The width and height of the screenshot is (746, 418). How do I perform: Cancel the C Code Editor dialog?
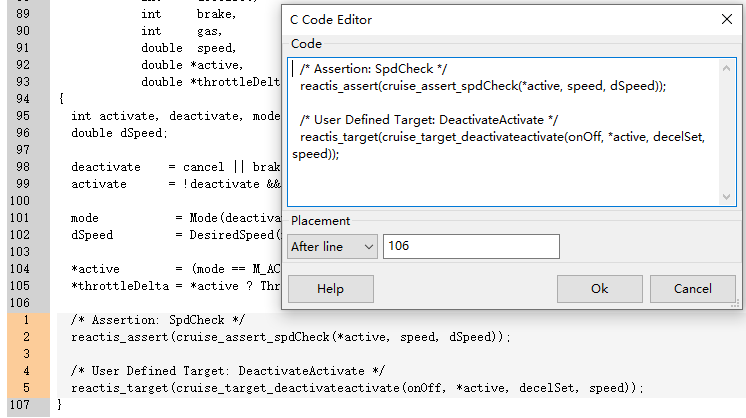coord(692,288)
